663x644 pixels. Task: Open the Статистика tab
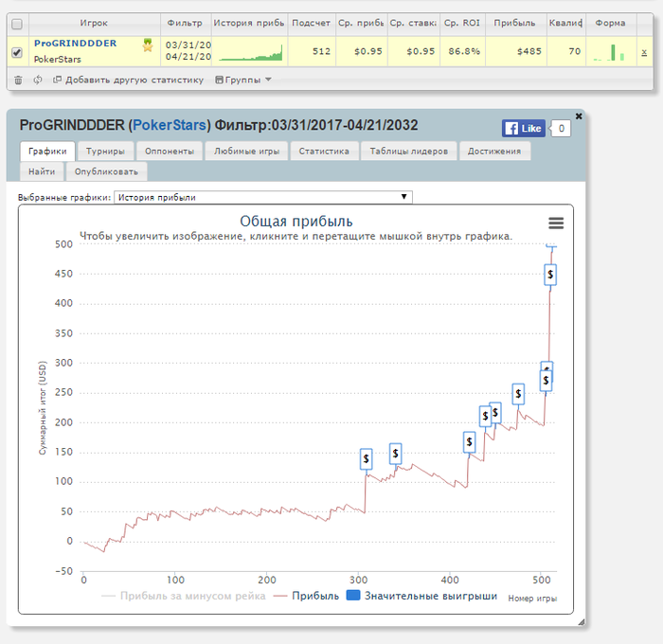pos(324,151)
